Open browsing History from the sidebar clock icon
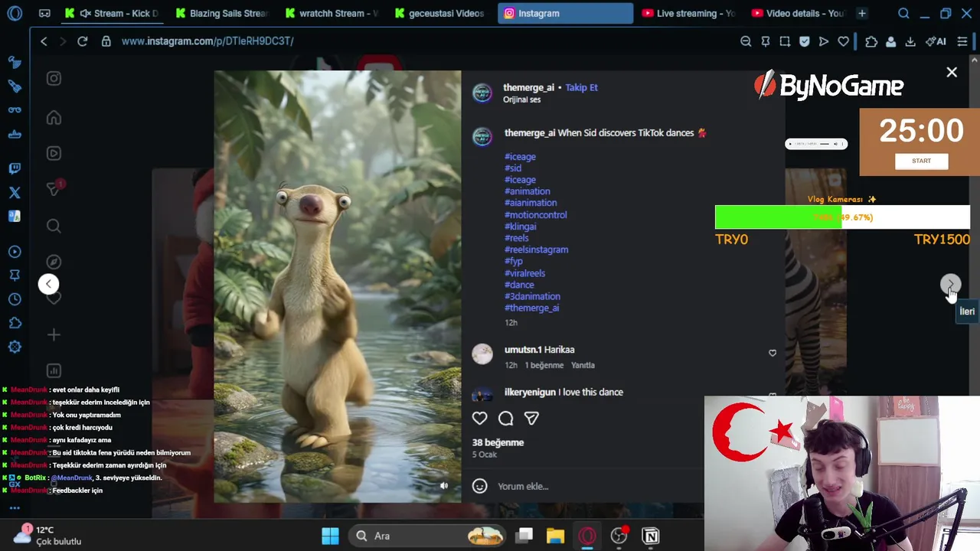The width and height of the screenshot is (980, 551). 15,299
